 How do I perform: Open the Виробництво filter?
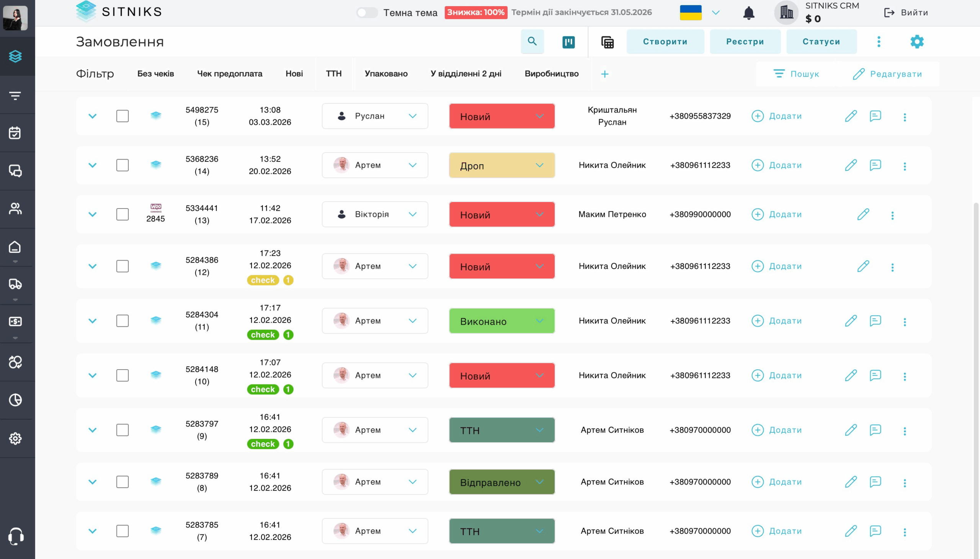pyautogui.click(x=552, y=74)
